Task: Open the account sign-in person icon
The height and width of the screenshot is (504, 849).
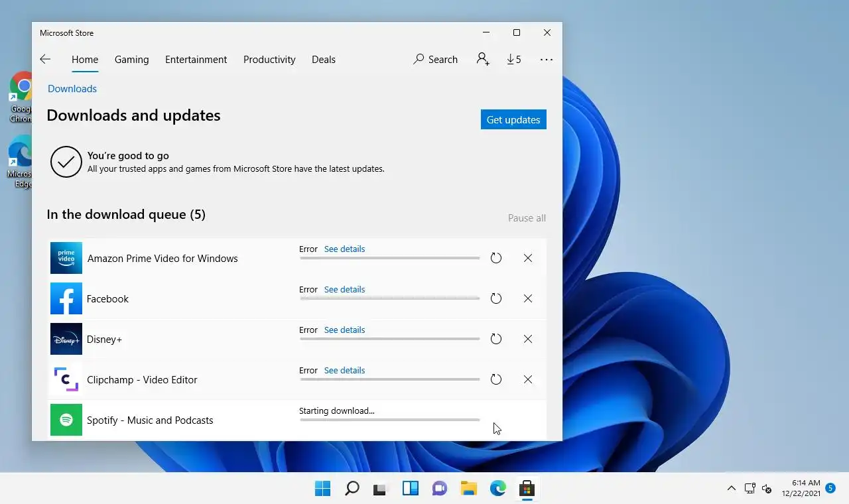Action: coord(483,59)
